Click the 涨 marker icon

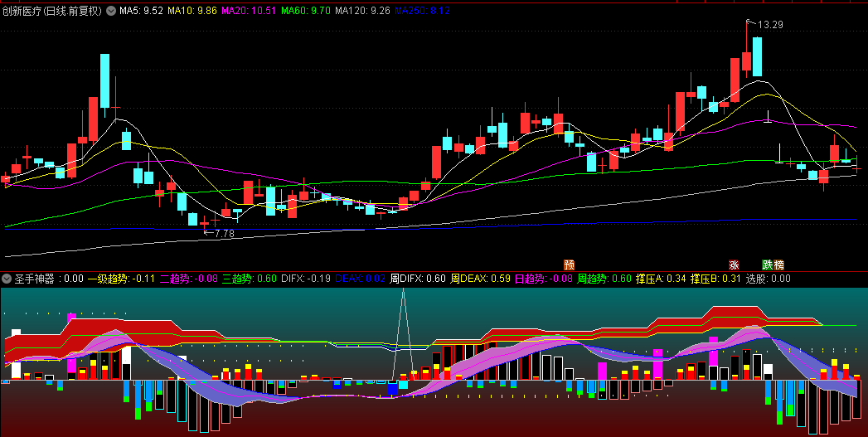pos(734,265)
